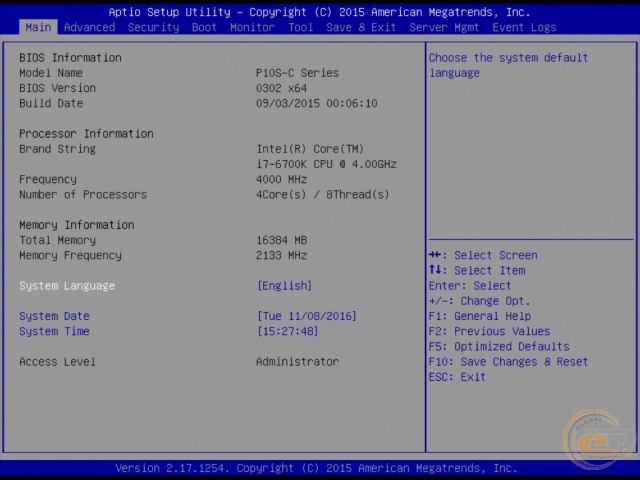
Task: Click the Administrator access level value
Action: pos(297,362)
